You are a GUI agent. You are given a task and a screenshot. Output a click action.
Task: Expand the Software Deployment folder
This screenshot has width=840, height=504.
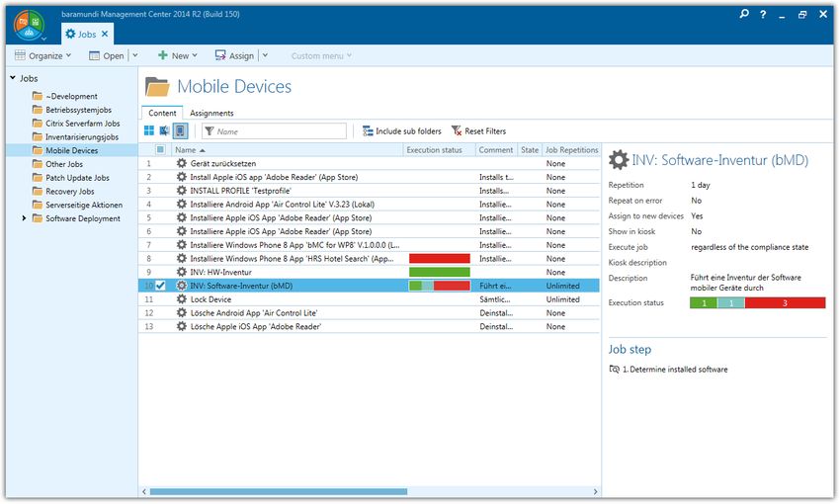click(24, 218)
